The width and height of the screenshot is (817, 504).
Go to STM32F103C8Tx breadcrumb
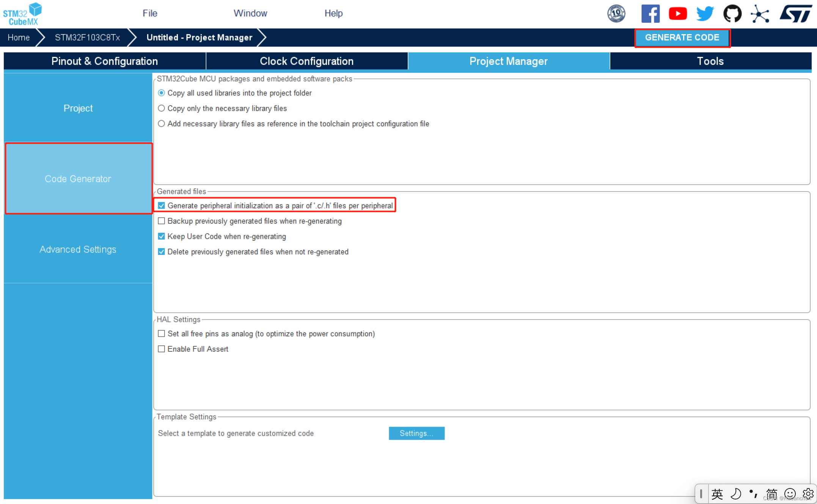87,38
